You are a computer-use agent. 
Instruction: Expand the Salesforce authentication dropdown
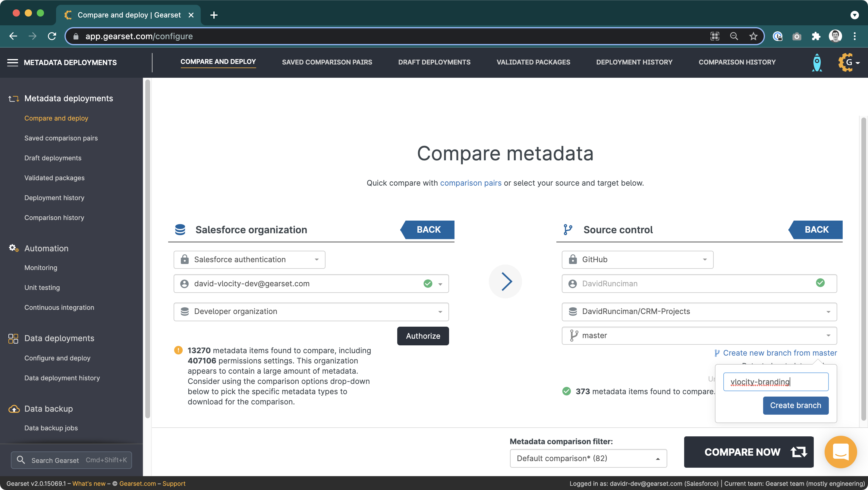249,259
